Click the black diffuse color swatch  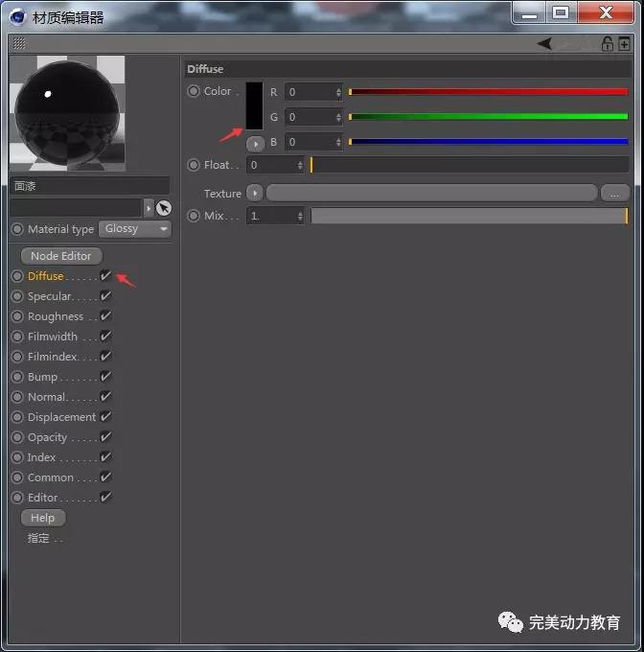click(254, 105)
